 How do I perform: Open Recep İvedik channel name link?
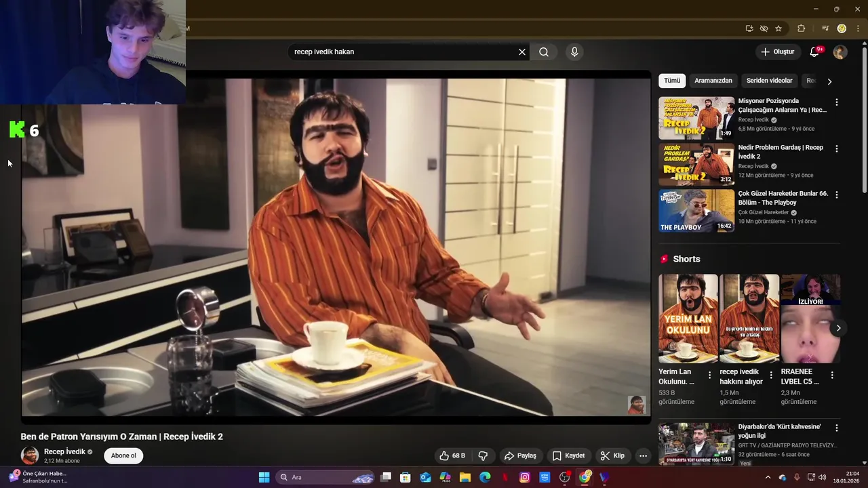click(64, 451)
